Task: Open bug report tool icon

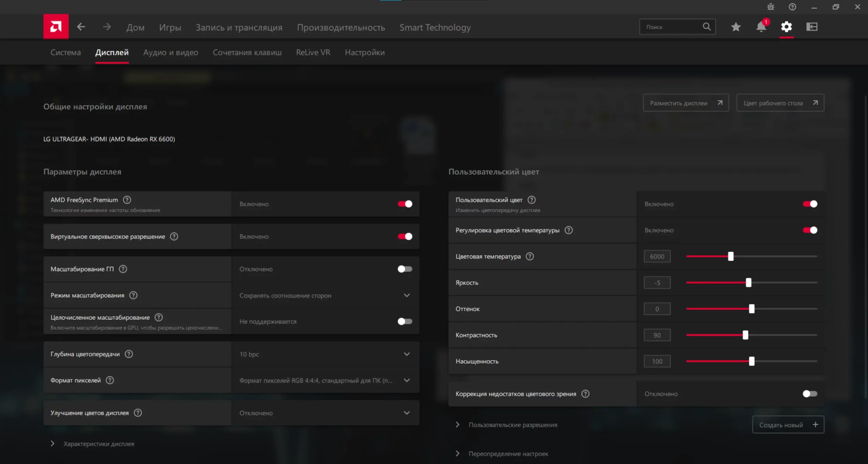Action: click(x=771, y=7)
